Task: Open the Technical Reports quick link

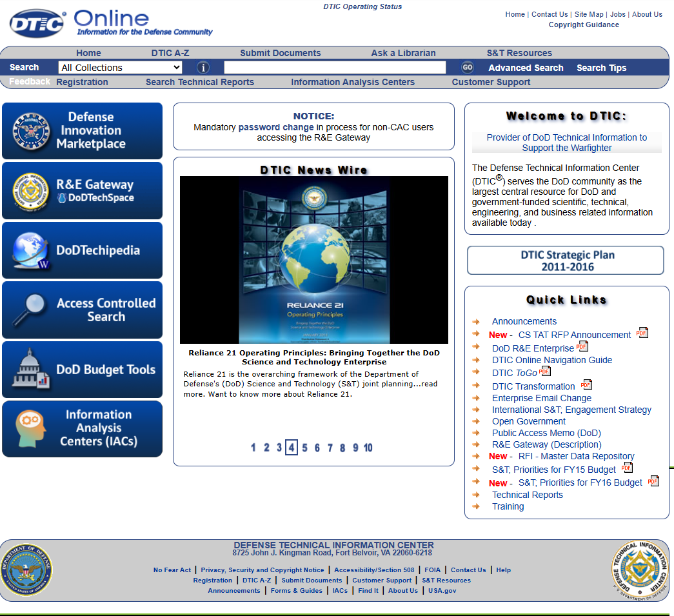Action: (x=528, y=495)
